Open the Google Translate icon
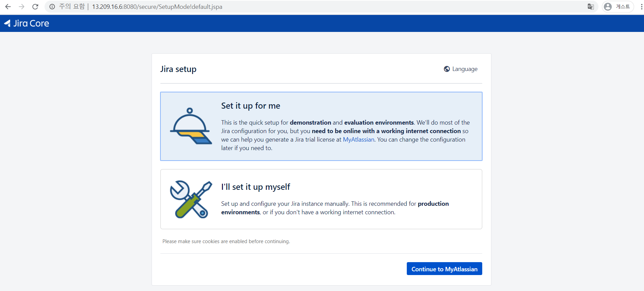The width and height of the screenshot is (644, 291). (591, 6)
